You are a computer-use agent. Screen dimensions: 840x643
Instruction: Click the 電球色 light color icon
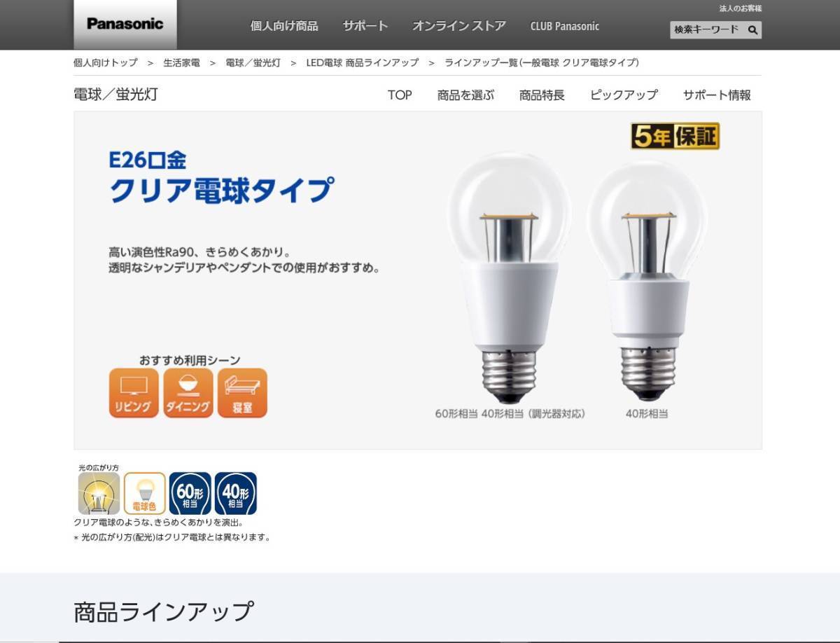coord(145,493)
